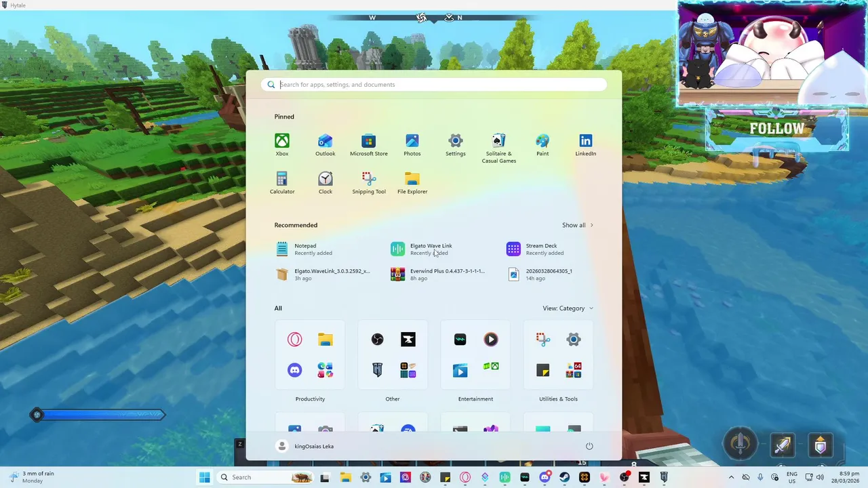Open Movies & TV in Entertainment category

point(460,370)
